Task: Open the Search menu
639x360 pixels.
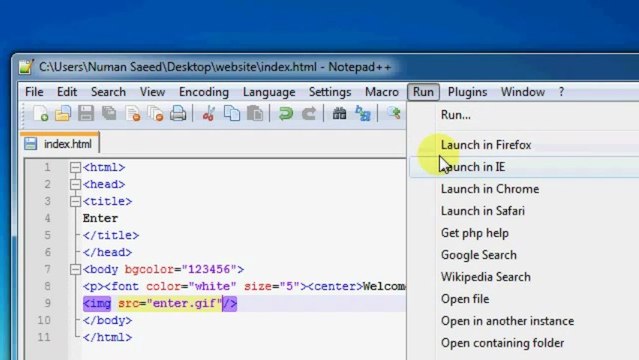Action: tap(108, 92)
